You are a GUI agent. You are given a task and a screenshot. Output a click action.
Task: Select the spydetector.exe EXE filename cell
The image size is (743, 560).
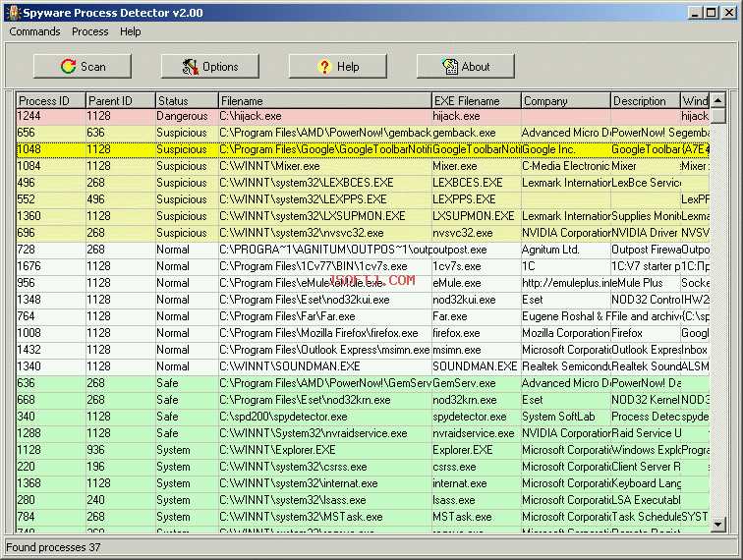(x=477, y=417)
